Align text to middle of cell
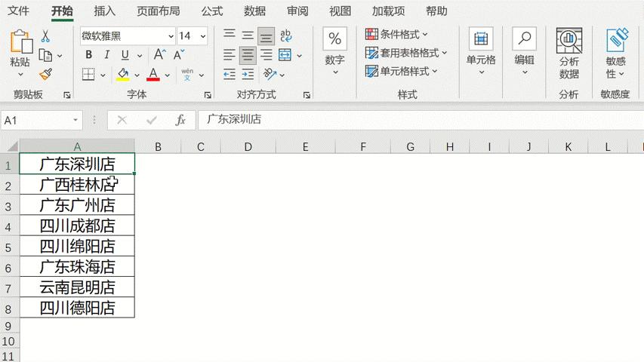Image resolution: width=644 pixels, height=362 pixels. pos(248,35)
